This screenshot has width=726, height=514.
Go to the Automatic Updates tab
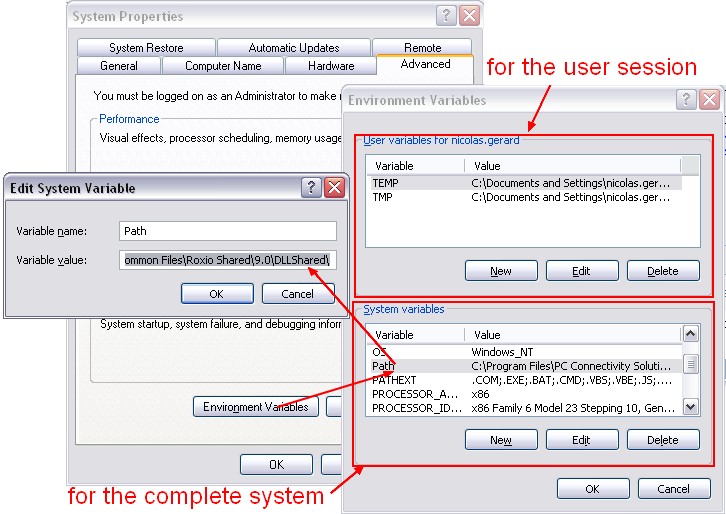pos(293,48)
